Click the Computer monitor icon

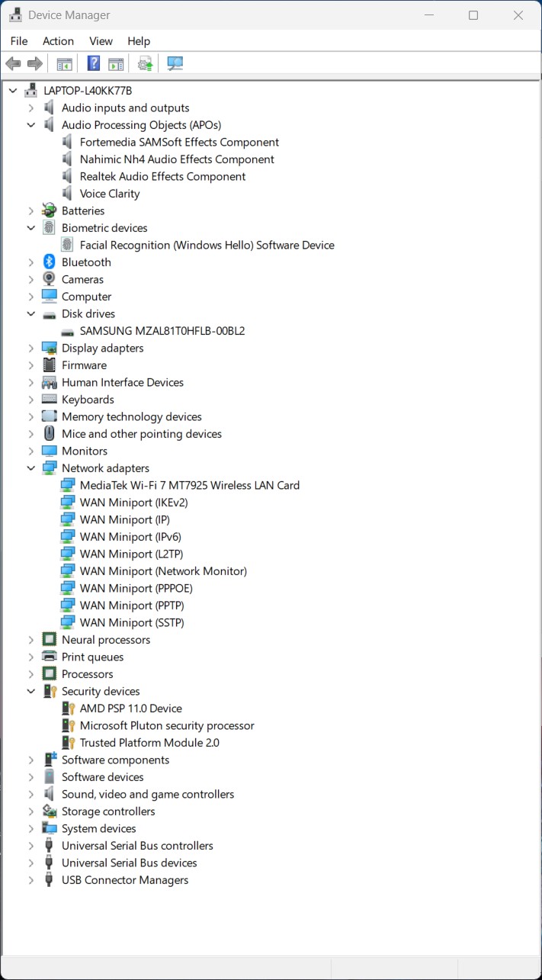(50, 296)
